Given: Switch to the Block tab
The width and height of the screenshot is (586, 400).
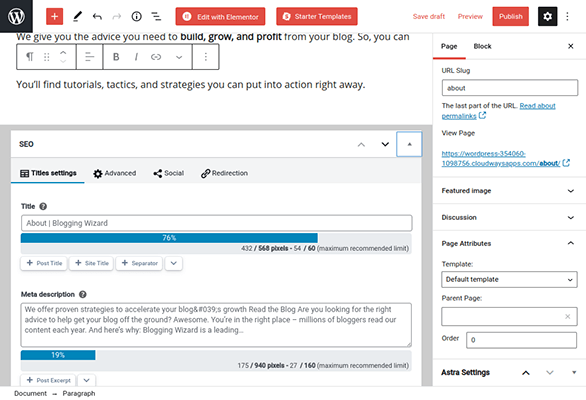Looking at the screenshot, I should 482,46.
